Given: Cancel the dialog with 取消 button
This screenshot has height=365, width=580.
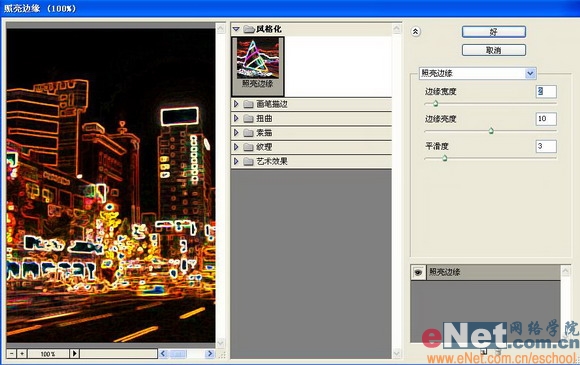Looking at the screenshot, I should [x=494, y=50].
